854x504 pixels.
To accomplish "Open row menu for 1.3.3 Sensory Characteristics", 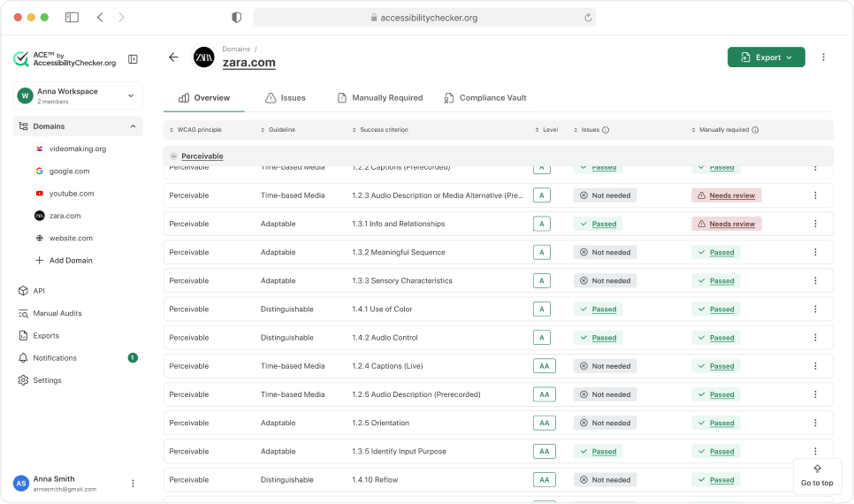I will click(x=815, y=280).
